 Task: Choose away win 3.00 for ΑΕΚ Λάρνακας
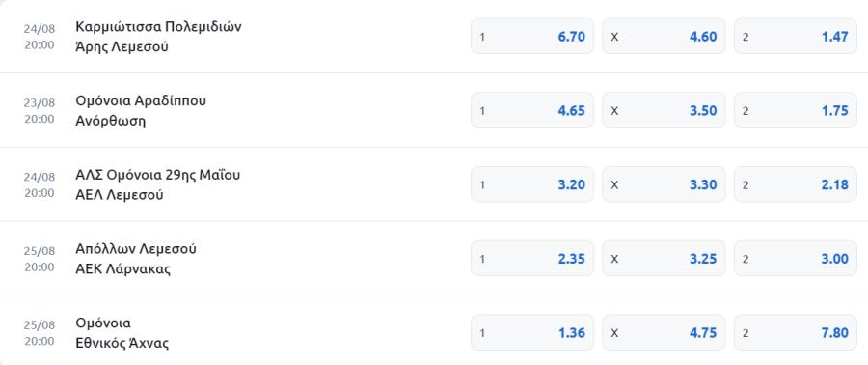pos(796,259)
